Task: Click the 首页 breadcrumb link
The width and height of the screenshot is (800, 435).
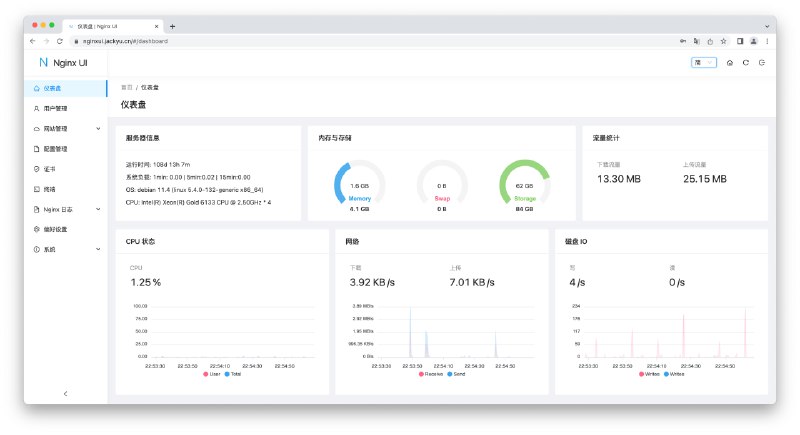Action: [x=126, y=87]
